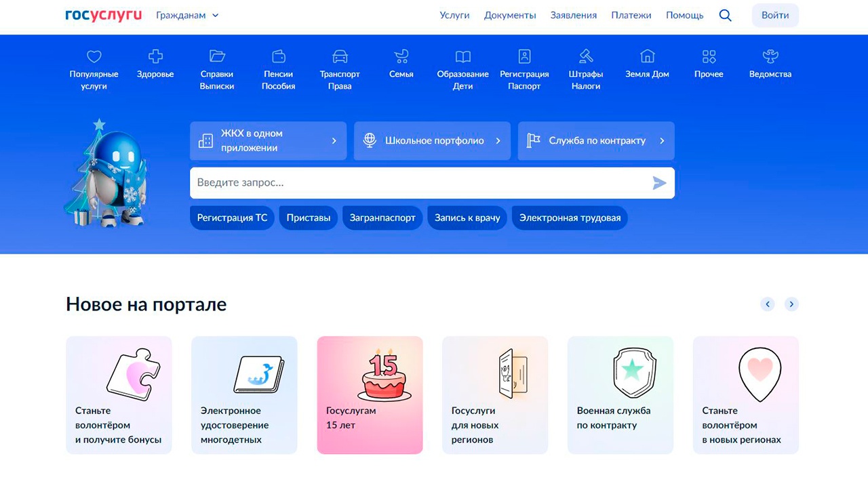Open the Штрафы Налоги gavel icon
Image resolution: width=868 pixels, height=488 pixels.
tap(586, 56)
